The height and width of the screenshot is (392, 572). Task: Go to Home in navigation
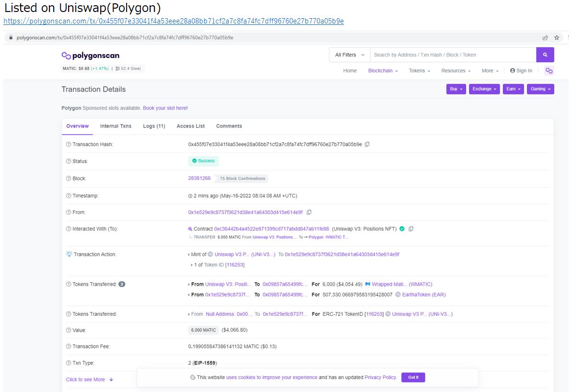(350, 71)
